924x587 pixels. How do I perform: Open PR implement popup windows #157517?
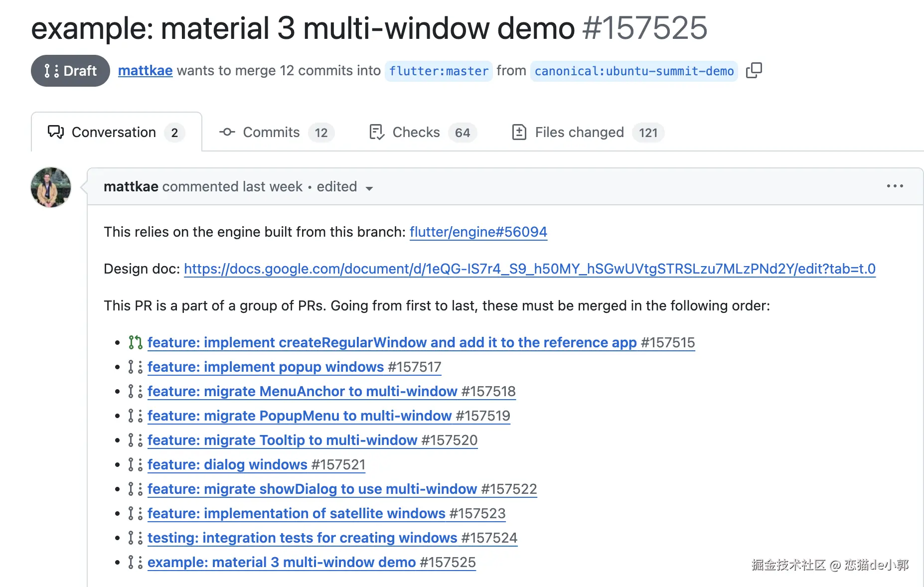(x=295, y=367)
